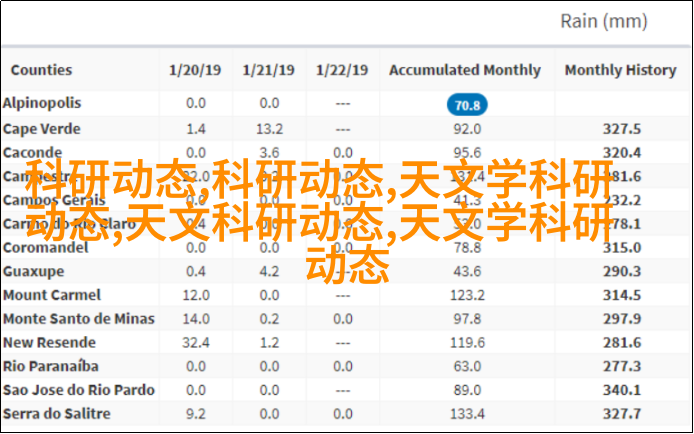Image resolution: width=694 pixels, height=434 pixels.
Task: Select the Mount Carmel county name
Action: point(51,295)
